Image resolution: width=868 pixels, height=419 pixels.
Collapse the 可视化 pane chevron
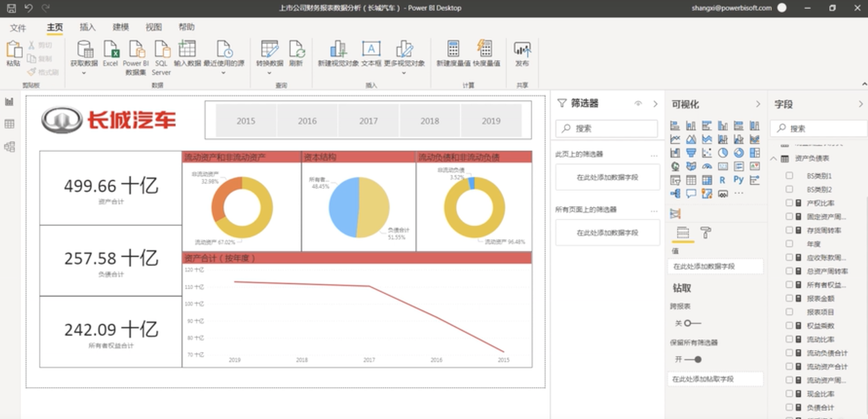pyautogui.click(x=758, y=104)
